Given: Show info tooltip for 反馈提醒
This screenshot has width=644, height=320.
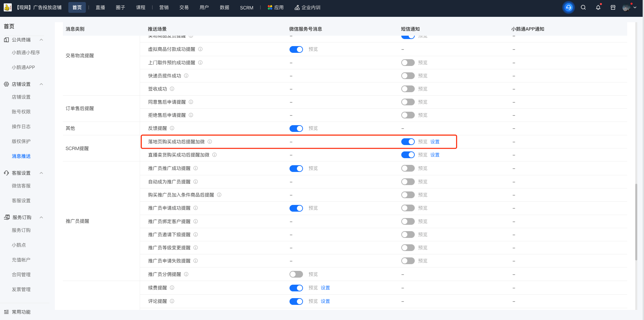Looking at the screenshot, I should click(x=172, y=128).
